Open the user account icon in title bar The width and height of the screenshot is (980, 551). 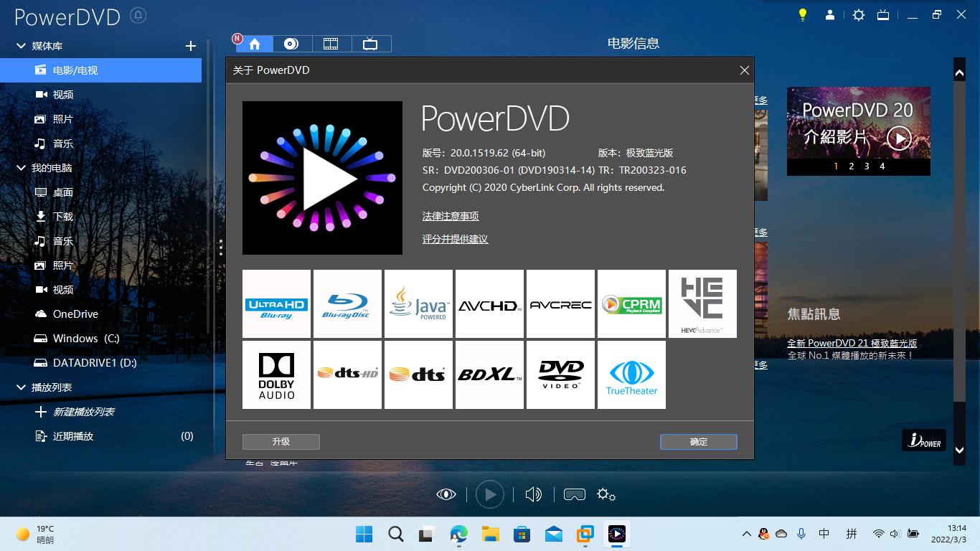click(830, 15)
